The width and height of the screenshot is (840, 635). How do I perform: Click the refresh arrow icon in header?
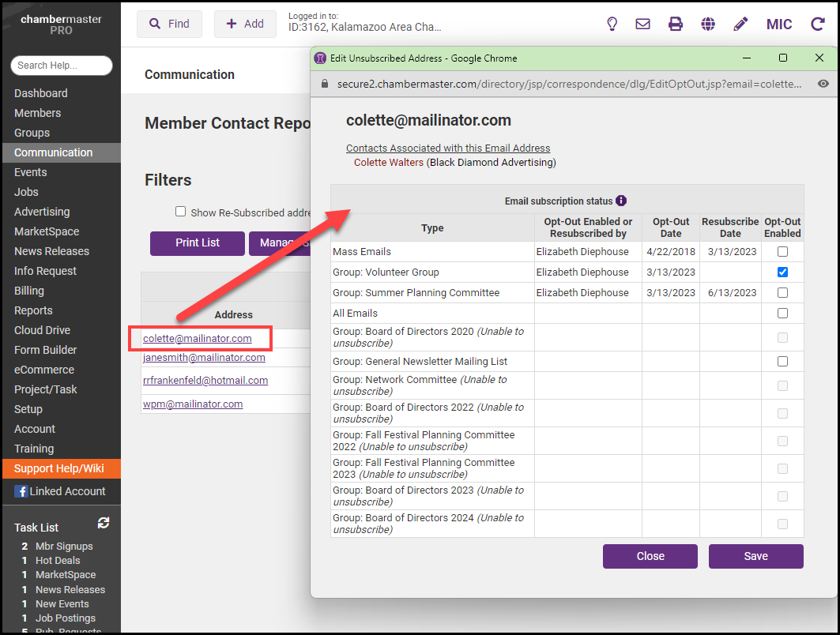tap(817, 24)
